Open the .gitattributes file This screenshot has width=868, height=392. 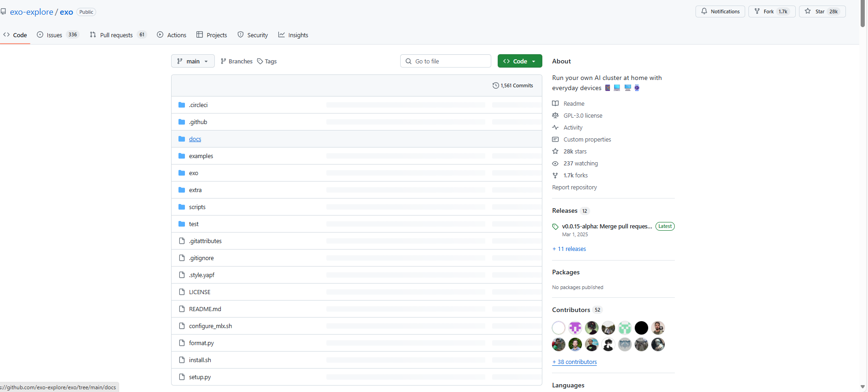pyautogui.click(x=205, y=241)
